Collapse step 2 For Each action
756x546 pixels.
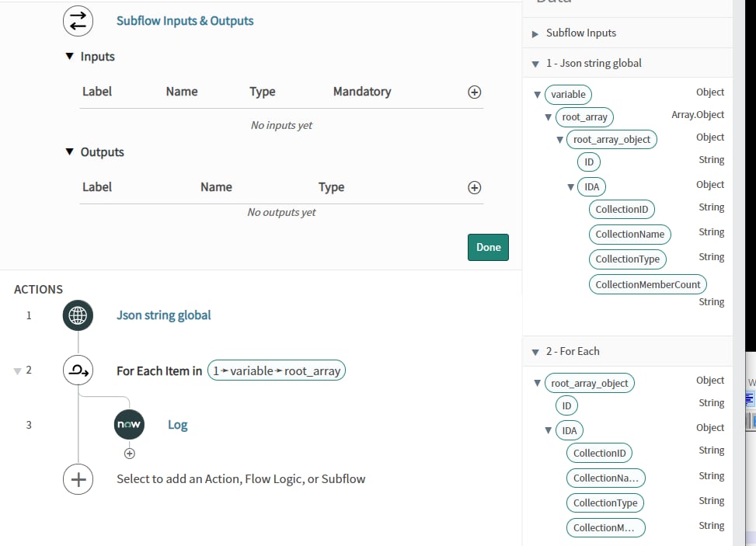click(x=18, y=371)
